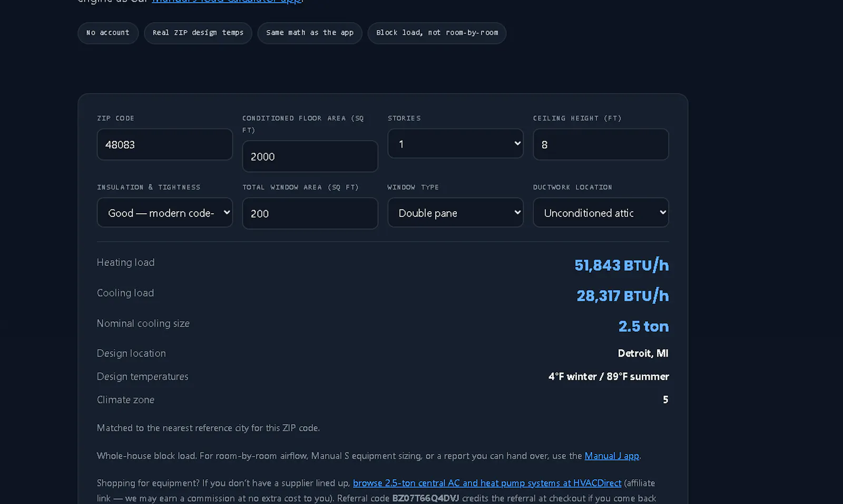Image resolution: width=843 pixels, height=504 pixels.
Task: Click the 'Real ZIP design temps' badge
Action: click(x=198, y=33)
